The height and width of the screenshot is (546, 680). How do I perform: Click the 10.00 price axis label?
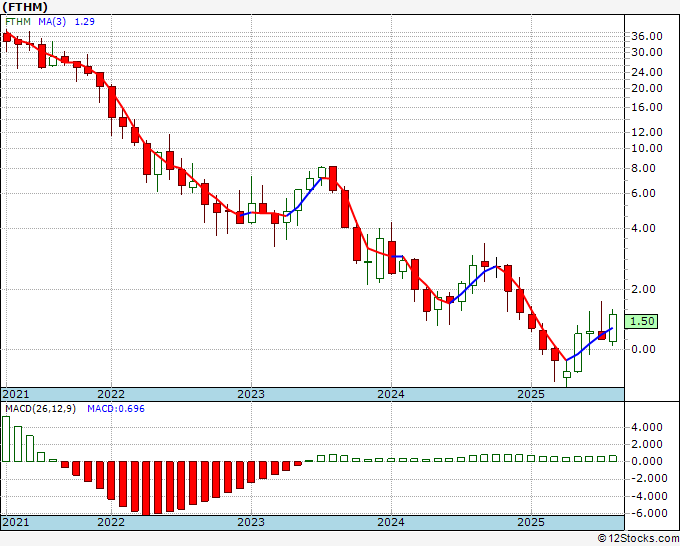click(x=647, y=148)
